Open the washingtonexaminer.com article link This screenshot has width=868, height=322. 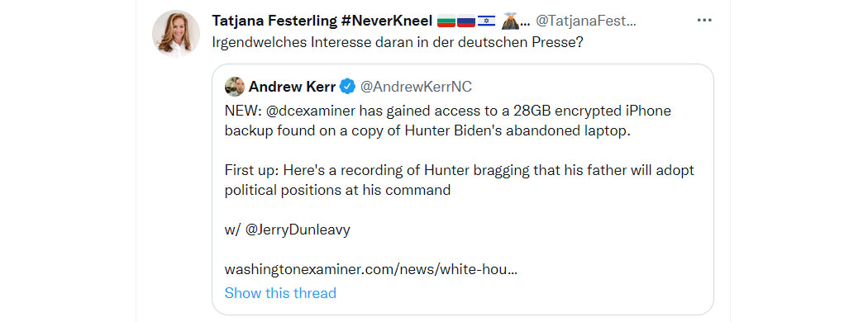tap(371, 269)
